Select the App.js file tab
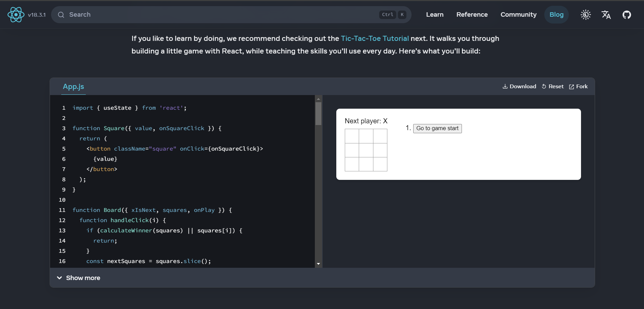The width and height of the screenshot is (644, 309). [73, 87]
